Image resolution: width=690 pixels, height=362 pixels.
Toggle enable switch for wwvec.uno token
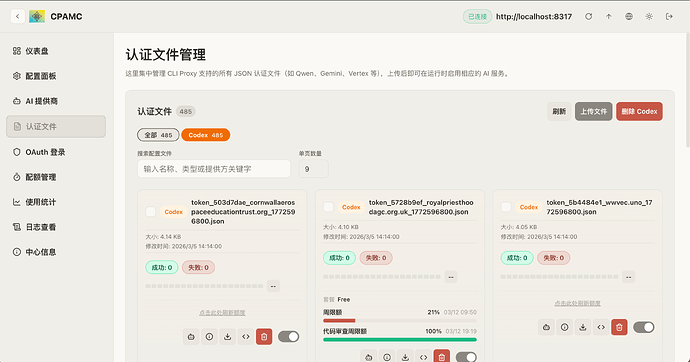[x=644, y=327]
